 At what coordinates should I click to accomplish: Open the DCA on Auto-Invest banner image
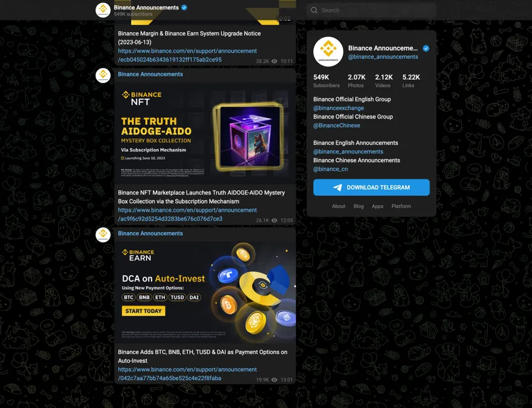click(x=205, y=292)
